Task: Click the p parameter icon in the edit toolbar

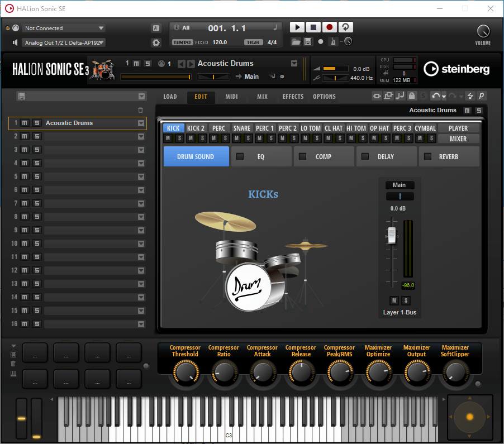Action: [481, 96]
